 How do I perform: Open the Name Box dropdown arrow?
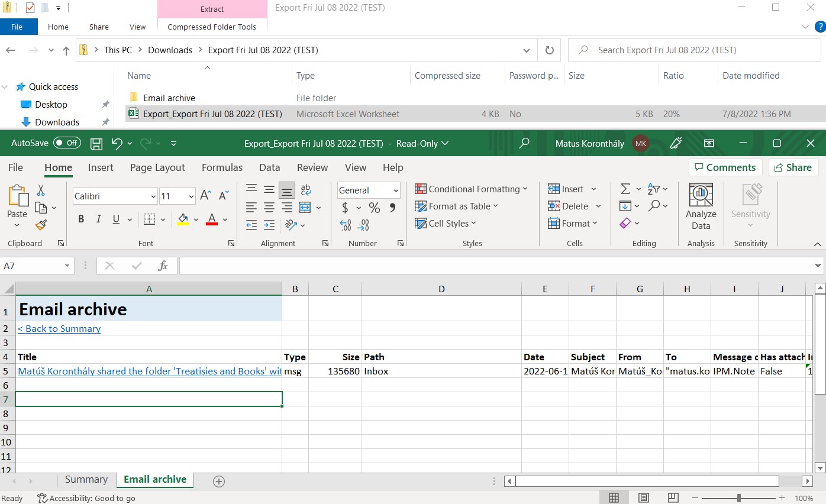(x=67, y=266)
